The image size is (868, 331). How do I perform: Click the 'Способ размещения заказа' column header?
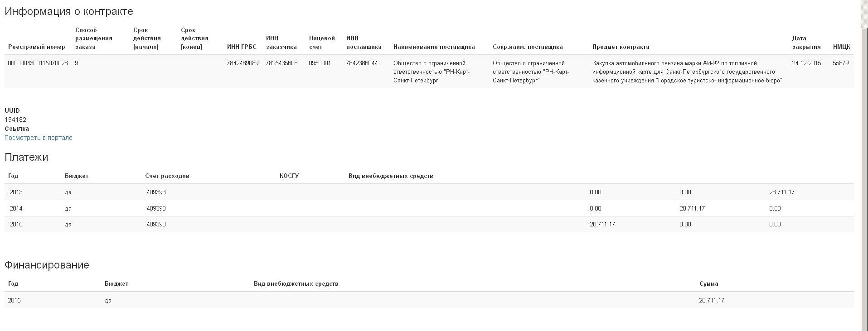pos(94,38)
